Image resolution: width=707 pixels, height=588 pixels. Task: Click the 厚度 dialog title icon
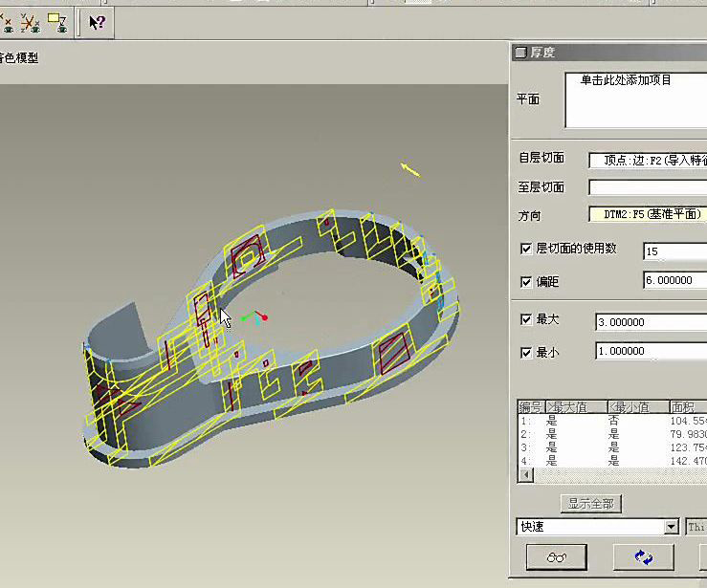520,53
